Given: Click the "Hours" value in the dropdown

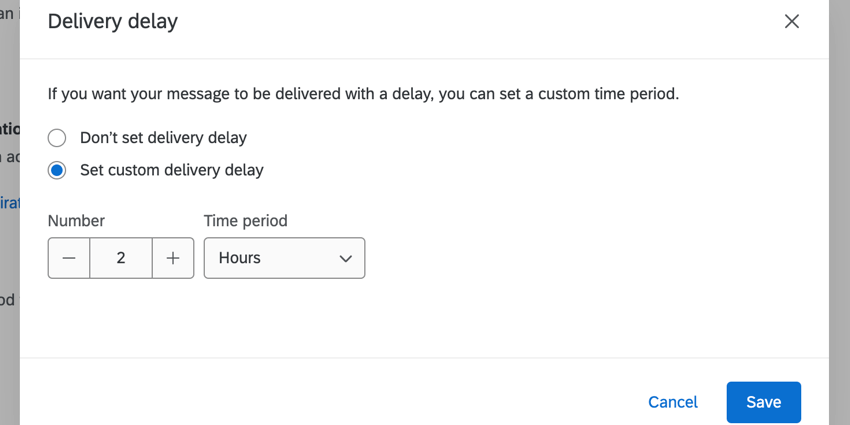Looking at the screenshot, I should (x=240, y=258).
